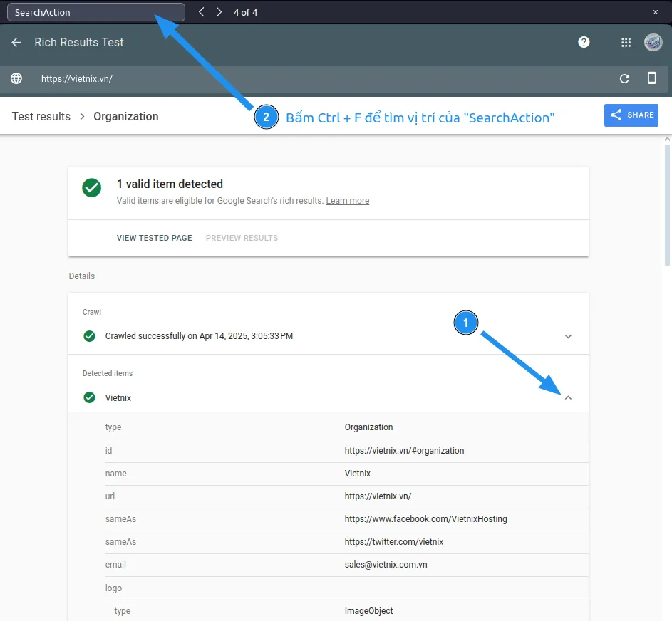This screenshot has height=621, width=672.
Task: Close the find bar
Action: click(x=656, y=12)
